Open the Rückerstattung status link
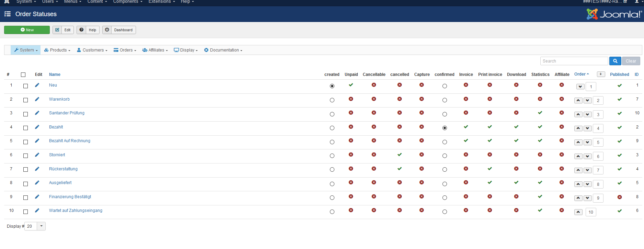Viewport: 644px width, 249px height. pos(63,169)
